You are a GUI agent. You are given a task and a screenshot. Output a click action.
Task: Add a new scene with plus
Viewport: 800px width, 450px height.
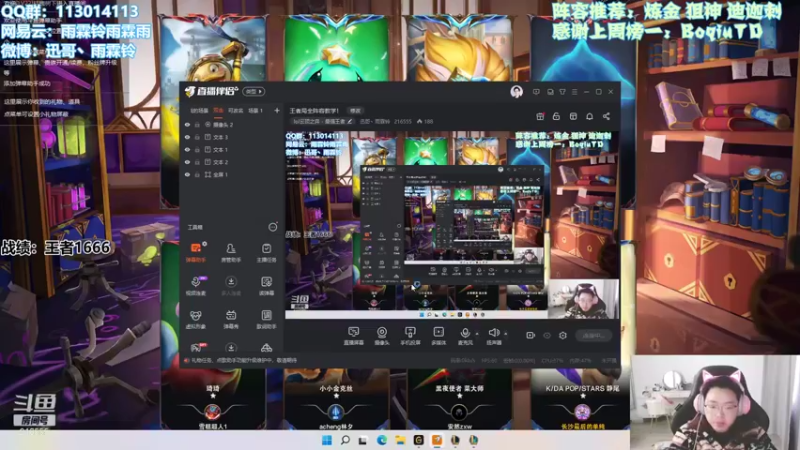pyautogui.click(x=277, y=111)
